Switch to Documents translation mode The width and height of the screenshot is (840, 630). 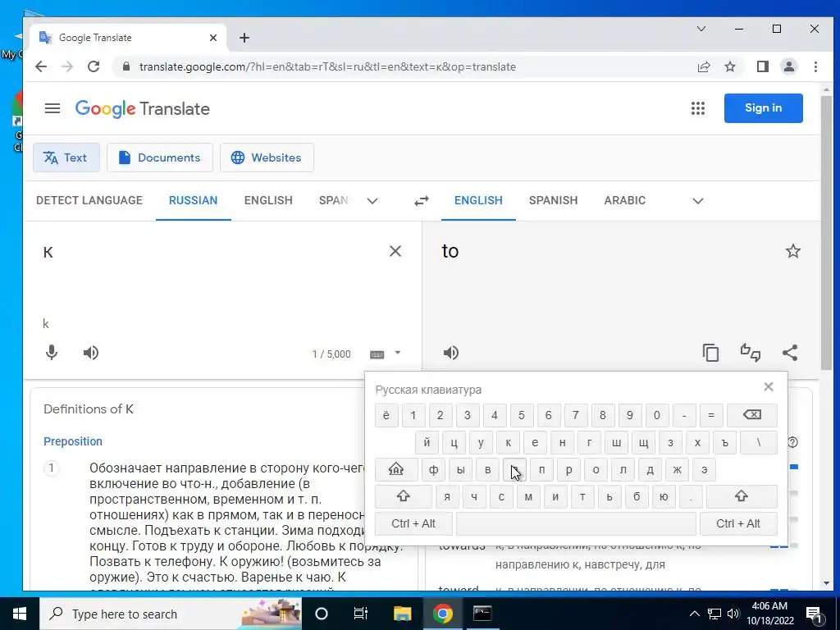click(x=160, y=157)
